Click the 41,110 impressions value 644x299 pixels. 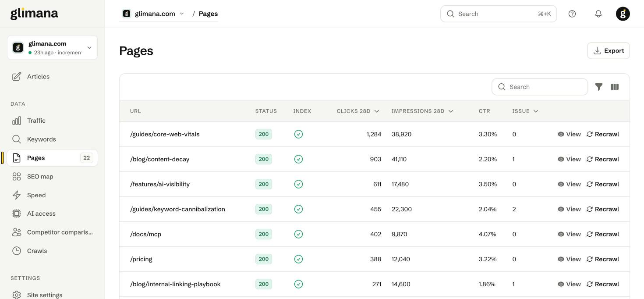pyautogui.click(x=399, y=159)
